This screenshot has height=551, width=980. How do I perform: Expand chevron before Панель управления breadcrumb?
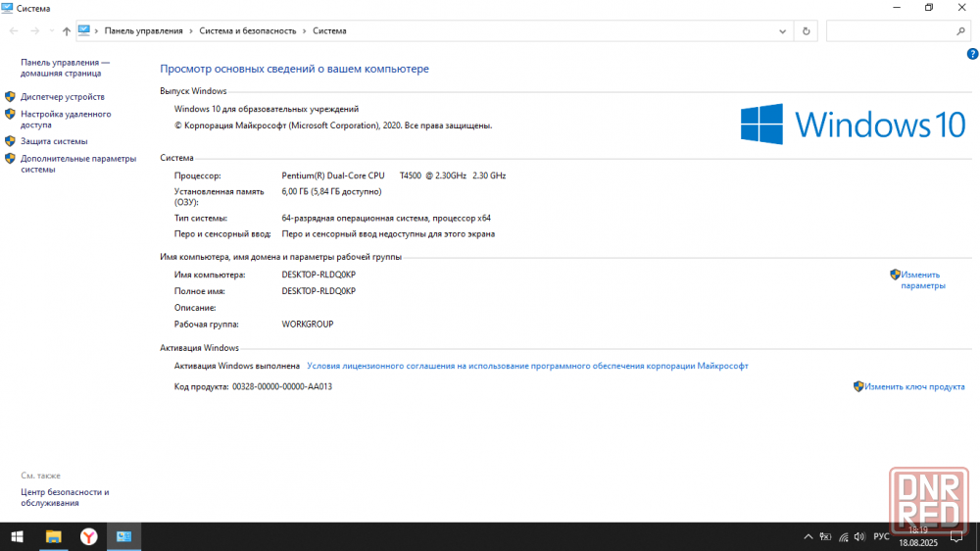(96, 30)
